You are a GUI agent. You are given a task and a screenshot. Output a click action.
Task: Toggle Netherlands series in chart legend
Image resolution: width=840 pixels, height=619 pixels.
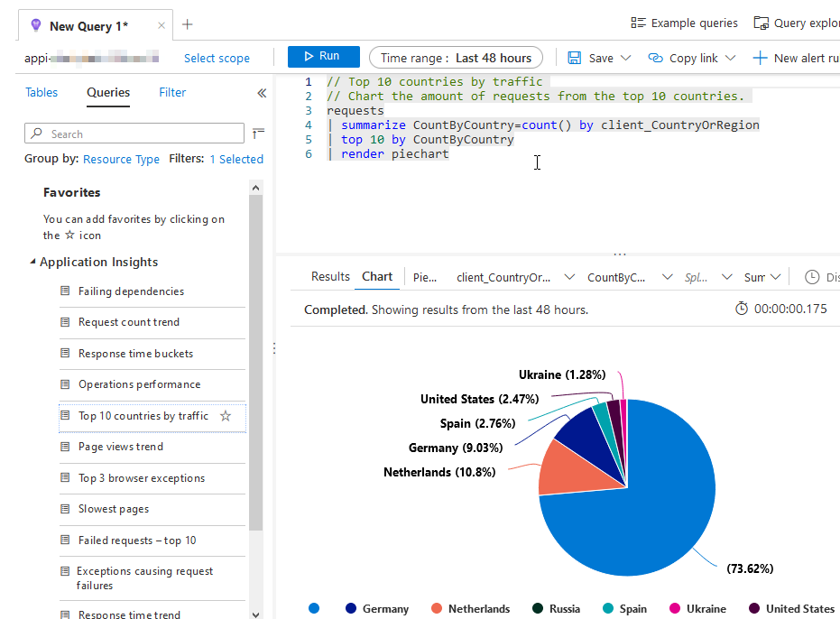point(470,609)
